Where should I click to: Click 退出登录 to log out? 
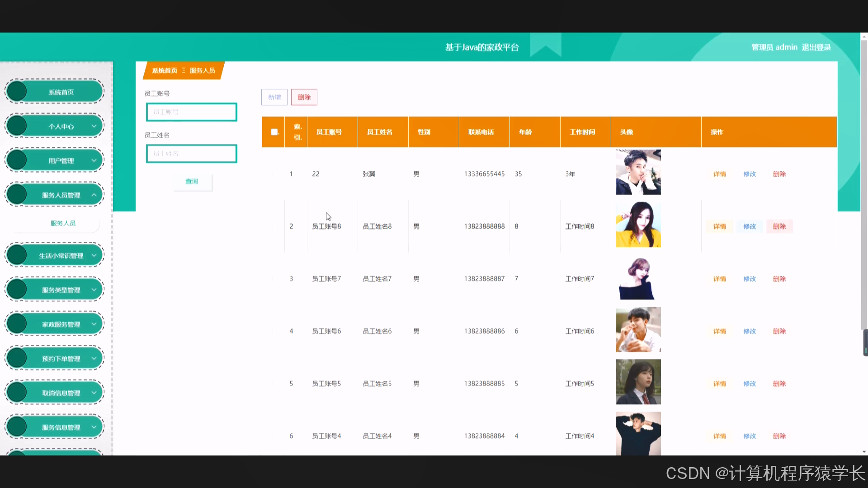[x=816, y=47]
